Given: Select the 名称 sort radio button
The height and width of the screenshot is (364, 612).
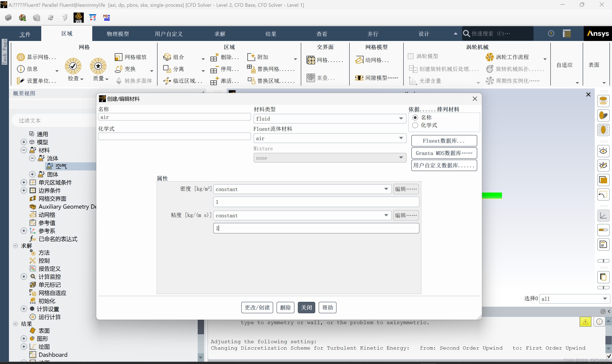Looking at the screenshot, I should click(x=415, y=118).
